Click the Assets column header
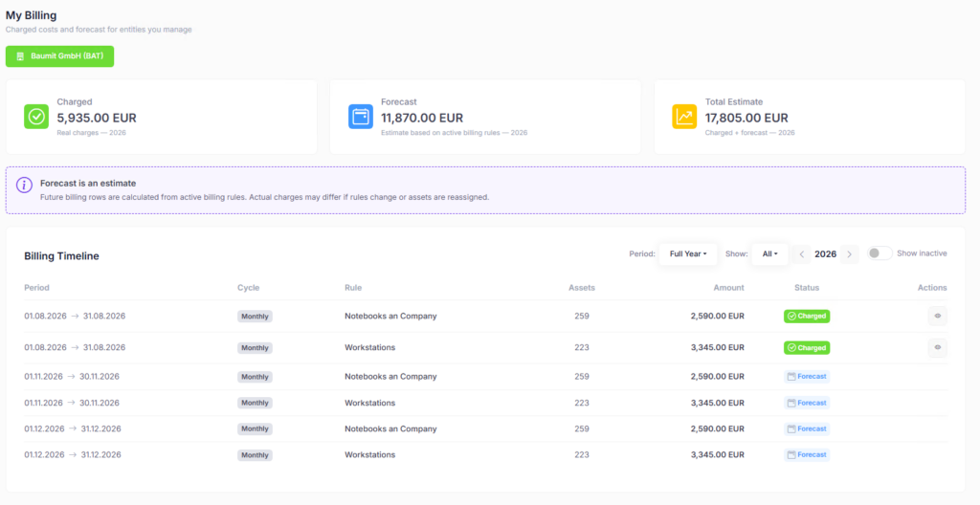 coord(581,288)
